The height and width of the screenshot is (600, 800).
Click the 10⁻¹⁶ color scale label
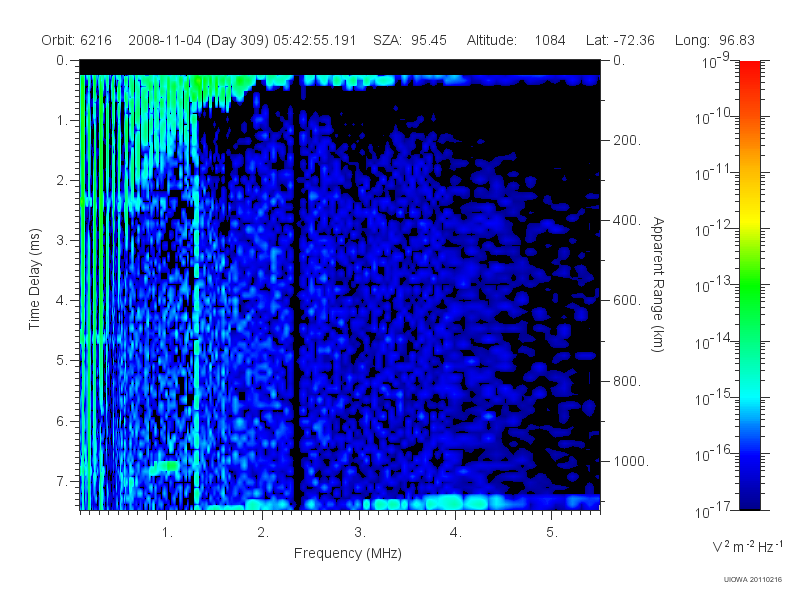click(x=714, y=454)
